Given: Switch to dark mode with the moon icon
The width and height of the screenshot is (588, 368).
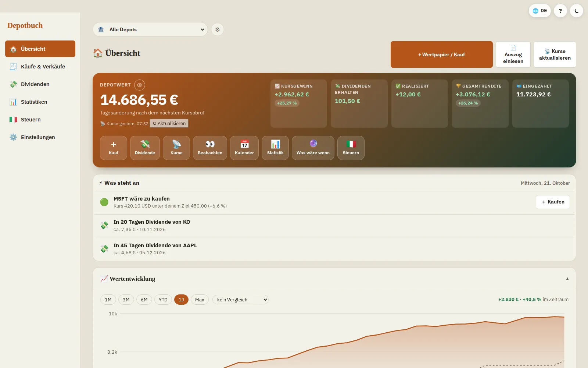Looking at the screenshot, I should (x=577, y=11).
